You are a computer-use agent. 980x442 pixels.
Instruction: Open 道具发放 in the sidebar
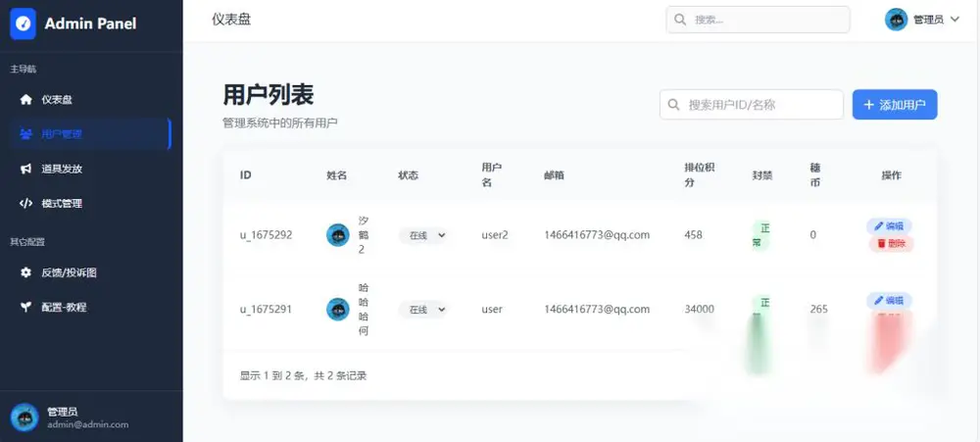(89, 169)
